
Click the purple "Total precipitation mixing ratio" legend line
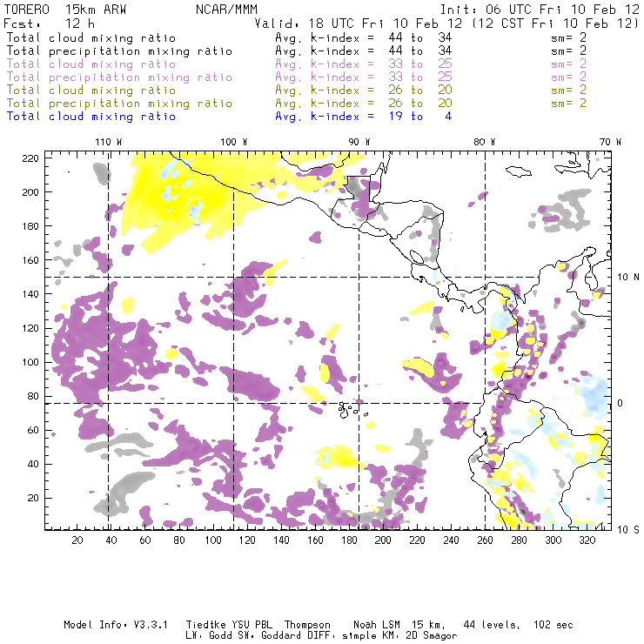click(x=119, y=77)
